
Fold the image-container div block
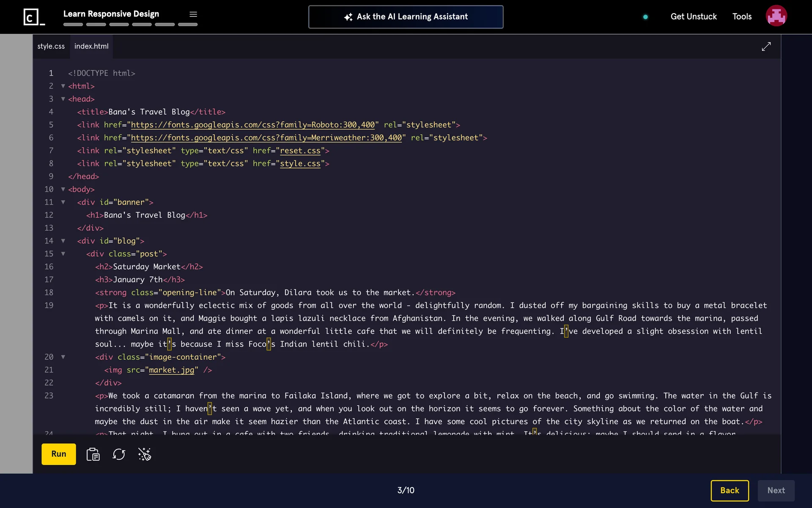[63, 357]
